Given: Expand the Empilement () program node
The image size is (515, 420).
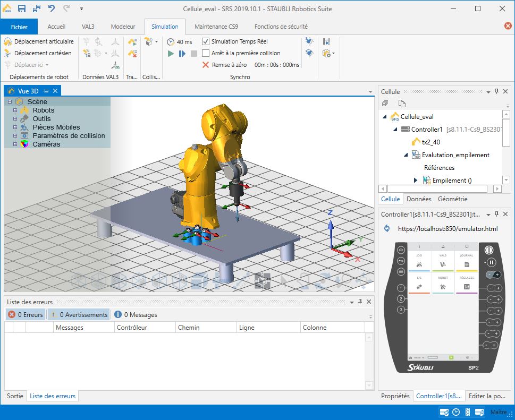Looking at the screenshot, I should click(416, 181).
